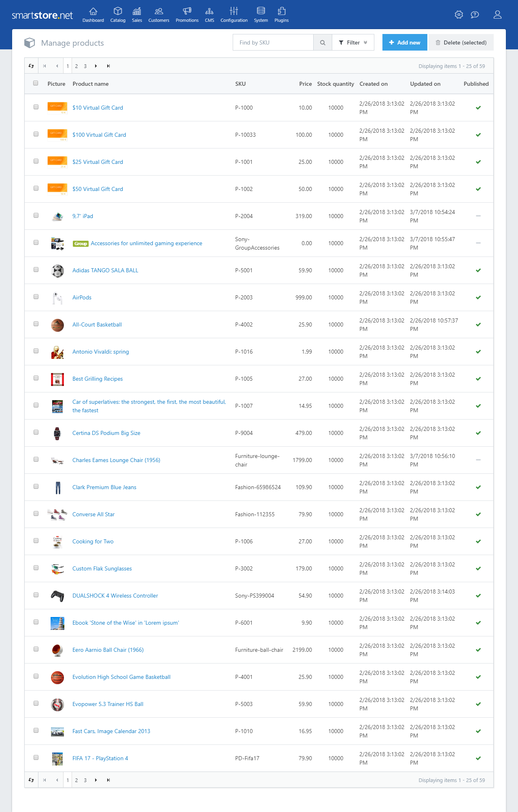This screenshot has height=812, width=518.
Task: Click SKU cell P-9004
Action: pos(244,433)
